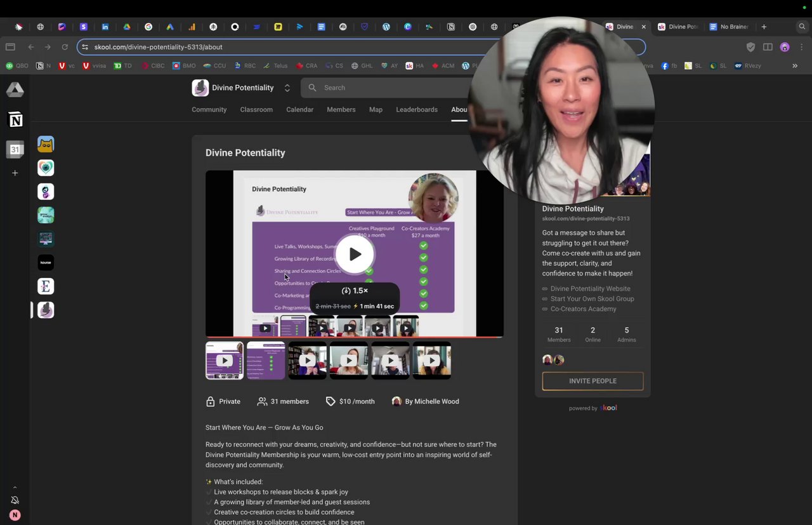Select the third video thumbnail with bookshelf
The width and height of the screenshot is (812, 525).
308,361
